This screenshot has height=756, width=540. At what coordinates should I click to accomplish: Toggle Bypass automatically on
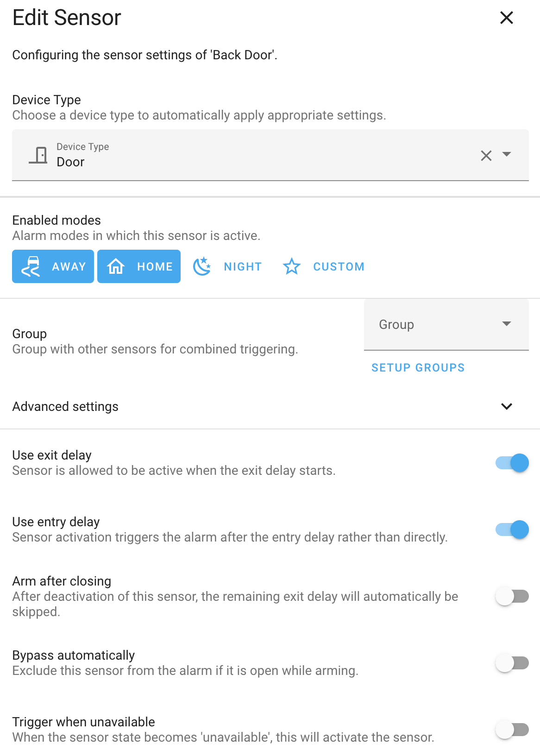(x=511, y=663)
